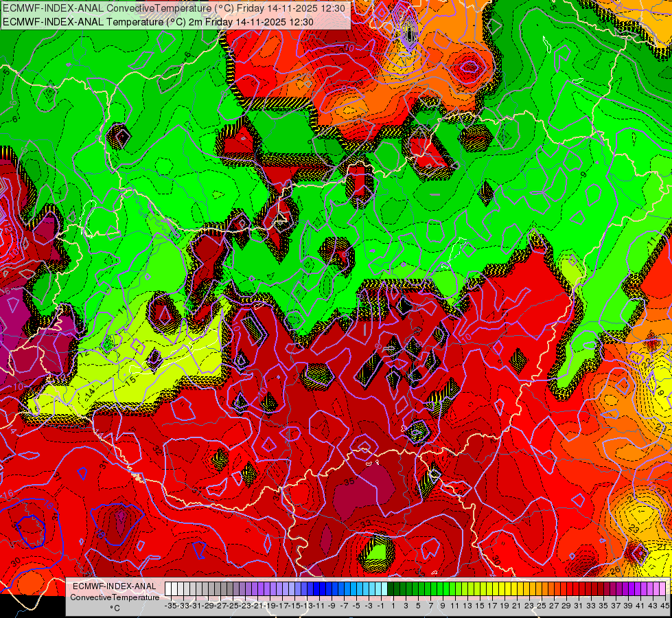Select the dark green swatch above legend value 1

point(391,588)
